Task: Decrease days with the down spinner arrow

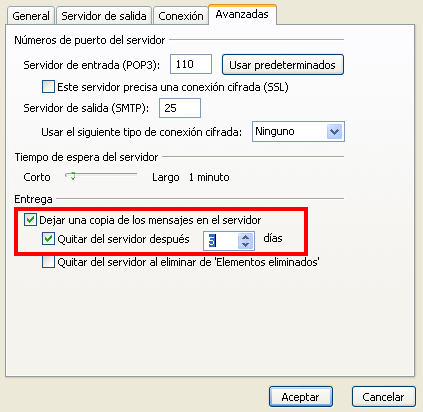Action: pyautogui.click(x=246, y=245)
